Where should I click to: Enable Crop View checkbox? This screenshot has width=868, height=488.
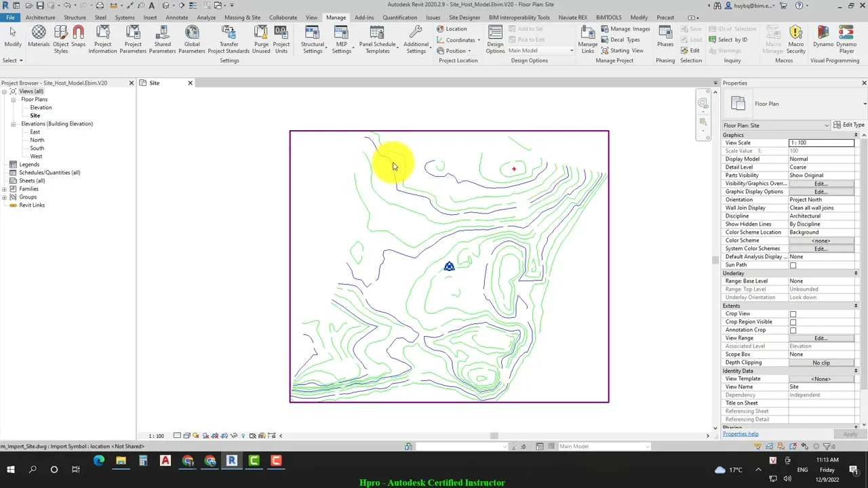pyautogui.click(x=793, y=314)
